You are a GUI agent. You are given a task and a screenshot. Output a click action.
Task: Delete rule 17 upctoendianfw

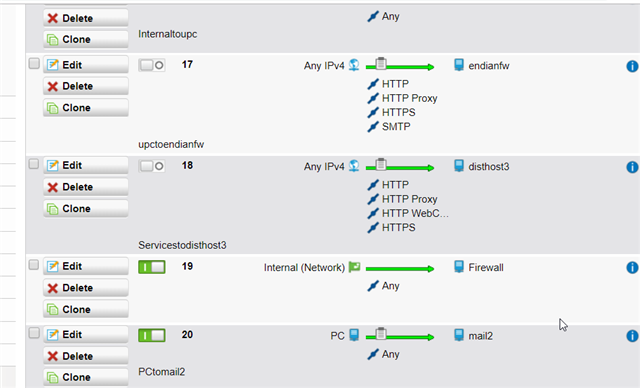pos(86,86)
